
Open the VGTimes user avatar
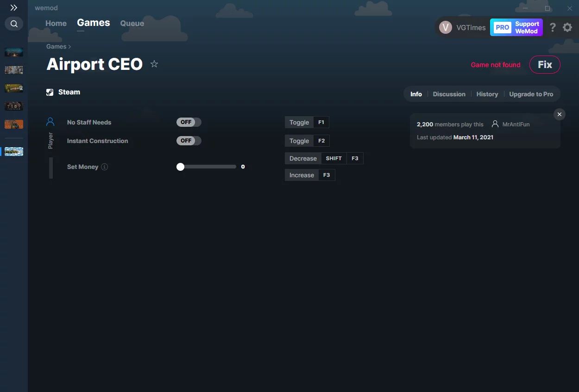click(x=446, y=27)
